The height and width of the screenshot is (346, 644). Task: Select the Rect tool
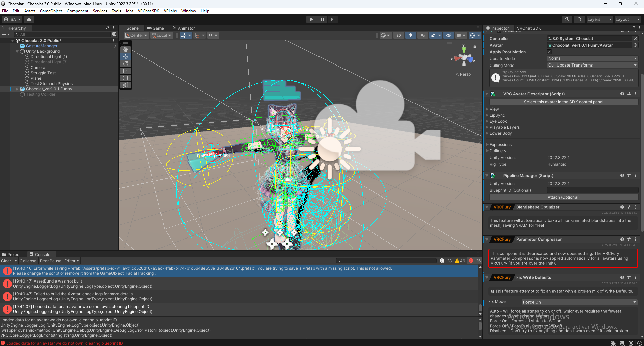click(126, 78)
